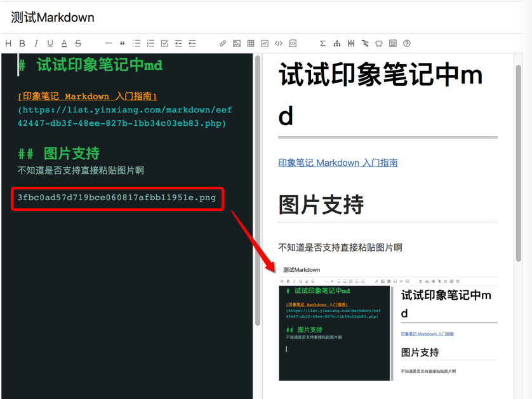Viewport: 532px width, 399px height.
Task: Click the 3fbc0ad57d719bce...png filename line
Action: coord(117,198)
